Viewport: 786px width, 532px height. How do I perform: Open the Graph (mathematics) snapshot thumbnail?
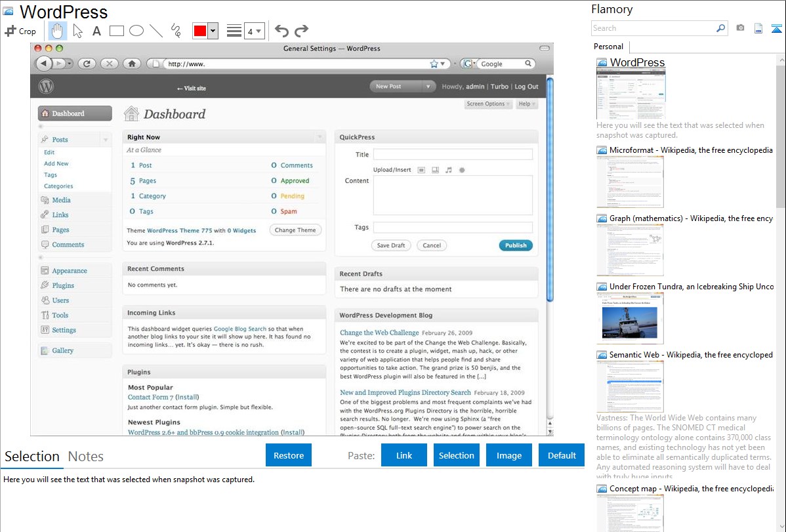tap(630, 250)
